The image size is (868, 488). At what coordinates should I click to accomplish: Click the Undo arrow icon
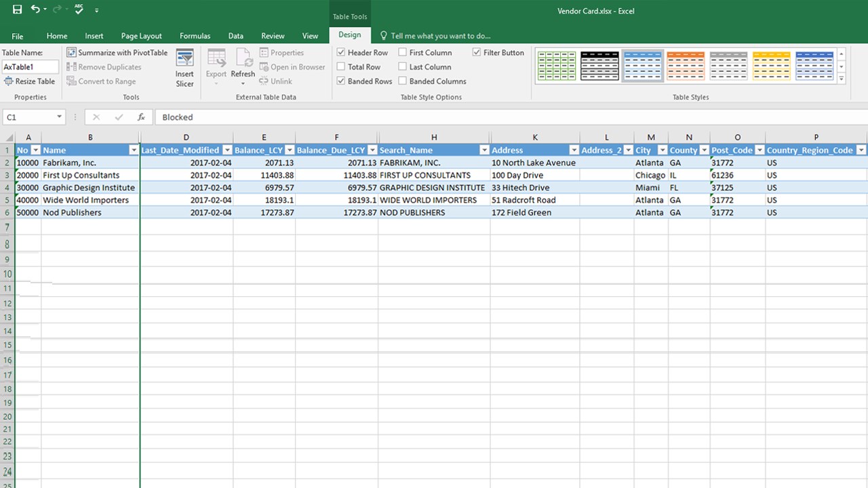pyautogui.click(x=35, y=9)
